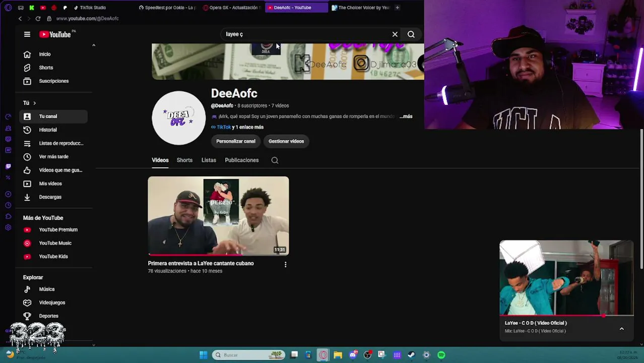Expand the miniplayer queue chevron
Image resolution: width=644 pixels, height=363 pixels.
622,329
